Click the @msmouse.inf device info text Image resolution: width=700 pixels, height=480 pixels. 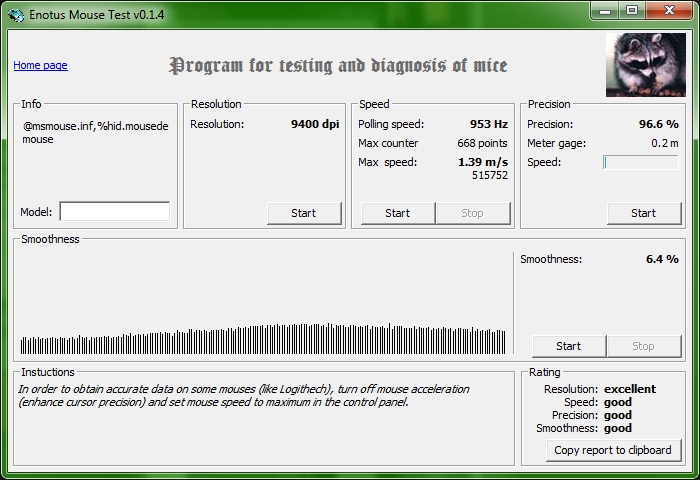pyautogui.click(x=96, y=133)
